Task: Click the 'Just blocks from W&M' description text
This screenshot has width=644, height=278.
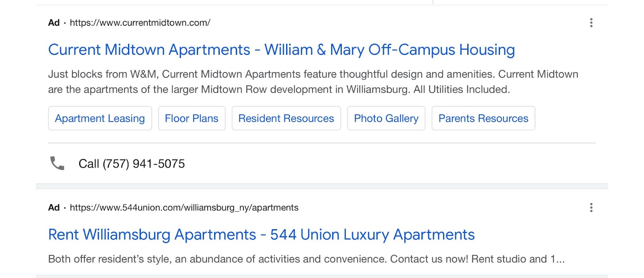Action: pos(103,74)
